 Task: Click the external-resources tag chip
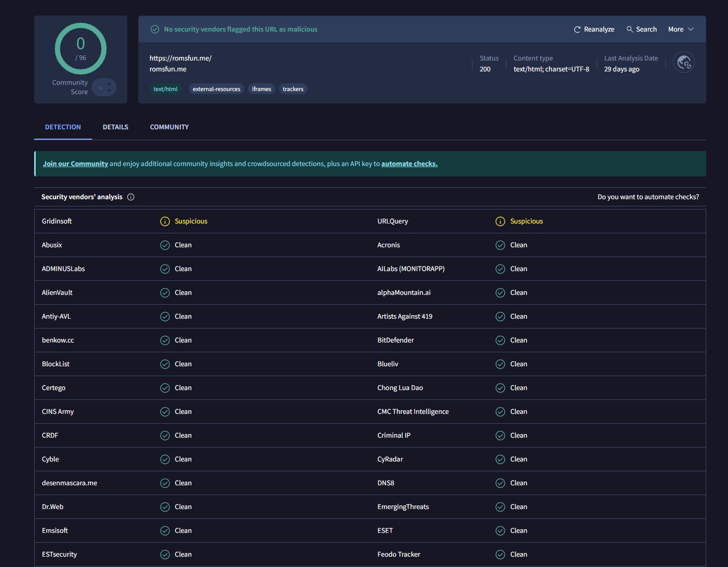tap(216, 89)
